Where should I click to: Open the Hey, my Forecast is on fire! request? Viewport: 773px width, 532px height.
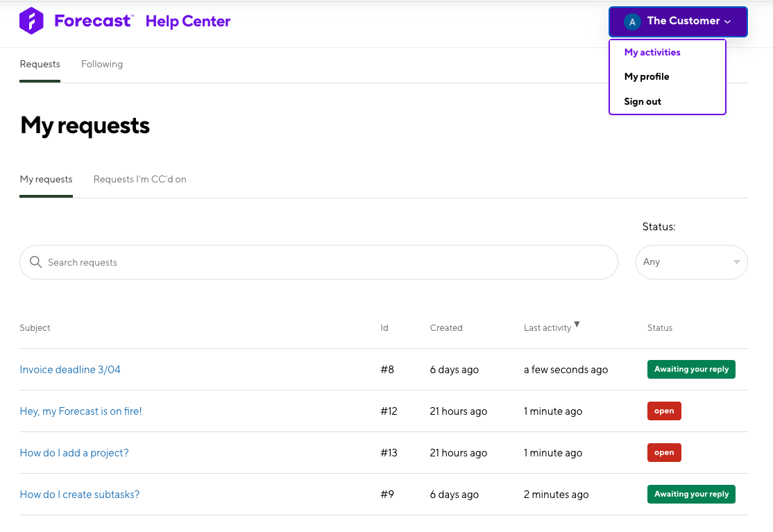pos(81,411)
